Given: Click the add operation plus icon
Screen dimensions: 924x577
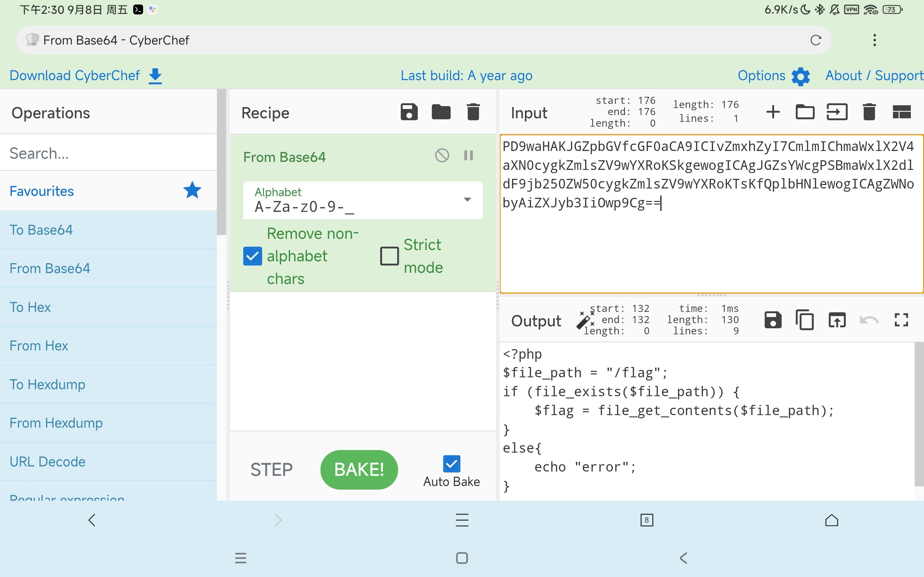Looking at the screenshot, I should coord(774,111).
